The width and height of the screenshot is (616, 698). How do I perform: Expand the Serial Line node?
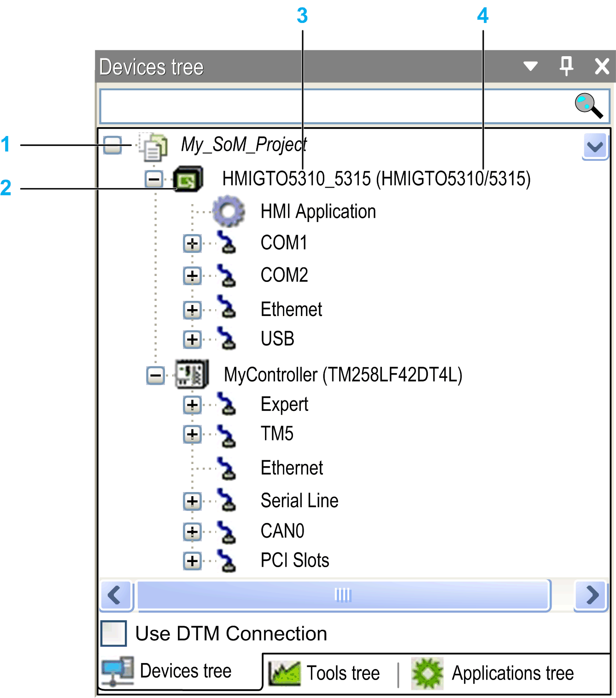click(192, 501)
